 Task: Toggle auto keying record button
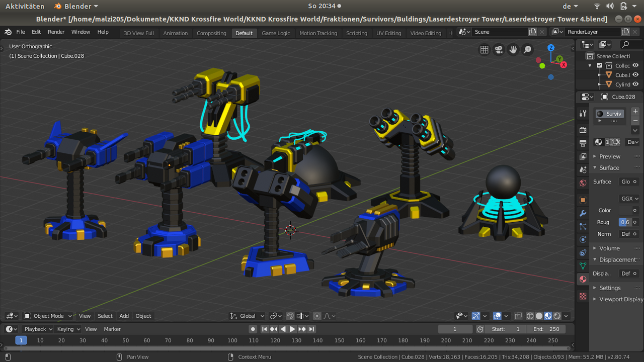coord(253,329)
